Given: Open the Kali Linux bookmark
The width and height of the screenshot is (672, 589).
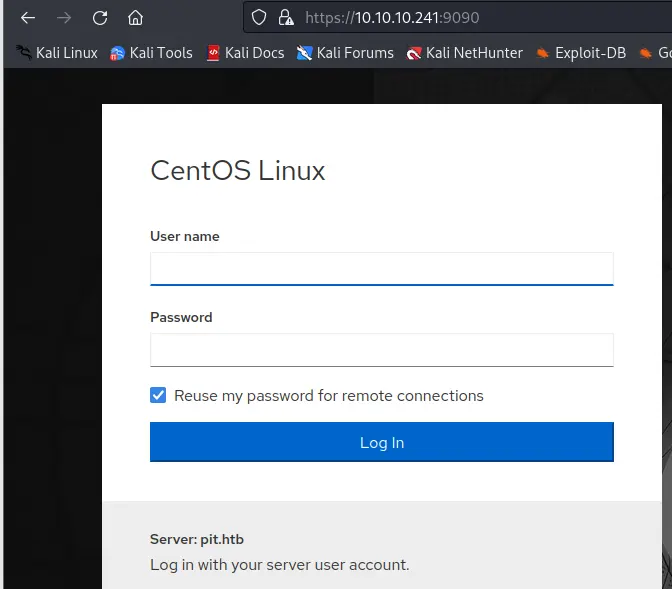Looking at the screenshot, I should point(57,53).
